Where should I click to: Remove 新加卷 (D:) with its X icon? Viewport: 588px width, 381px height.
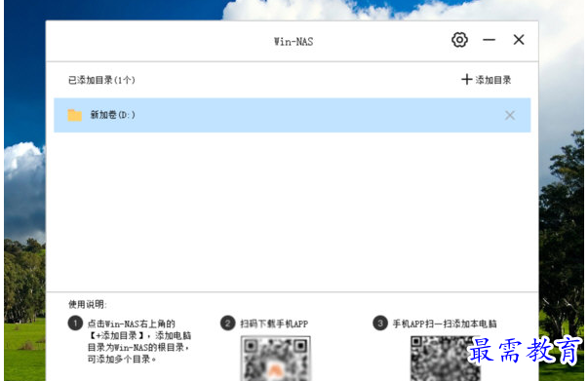coord(510,115)
